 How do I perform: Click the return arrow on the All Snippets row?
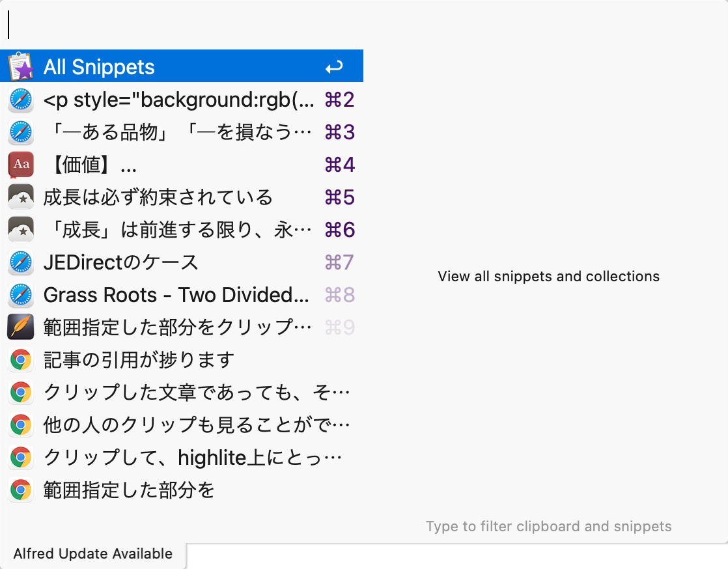tap(339, 65)
